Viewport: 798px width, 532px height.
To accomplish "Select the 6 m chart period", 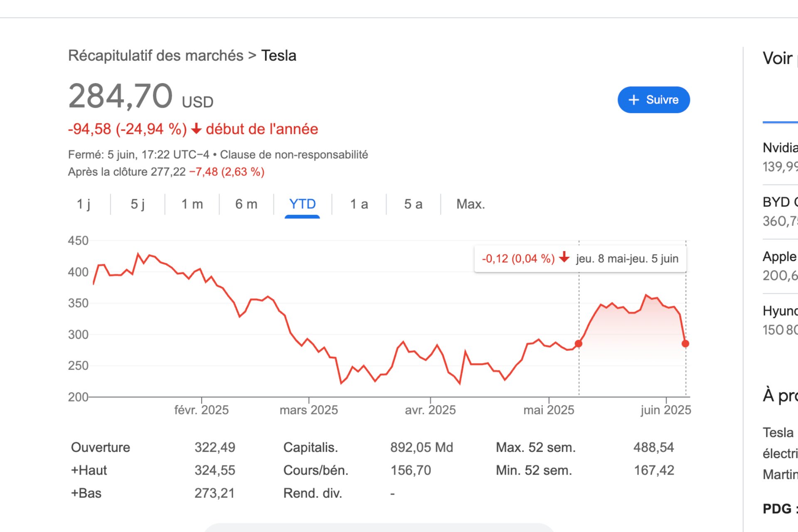I will point(246,204).
